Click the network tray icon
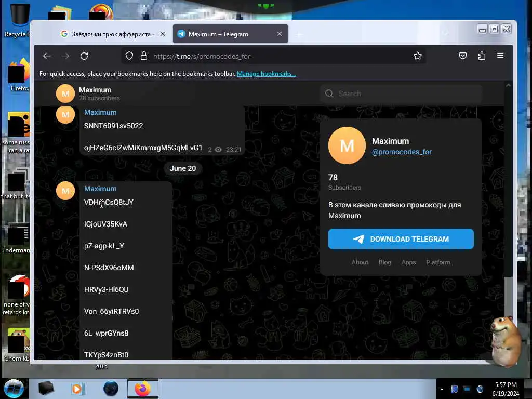The height and width of the screenshot is (399, 532). point(467,389)
